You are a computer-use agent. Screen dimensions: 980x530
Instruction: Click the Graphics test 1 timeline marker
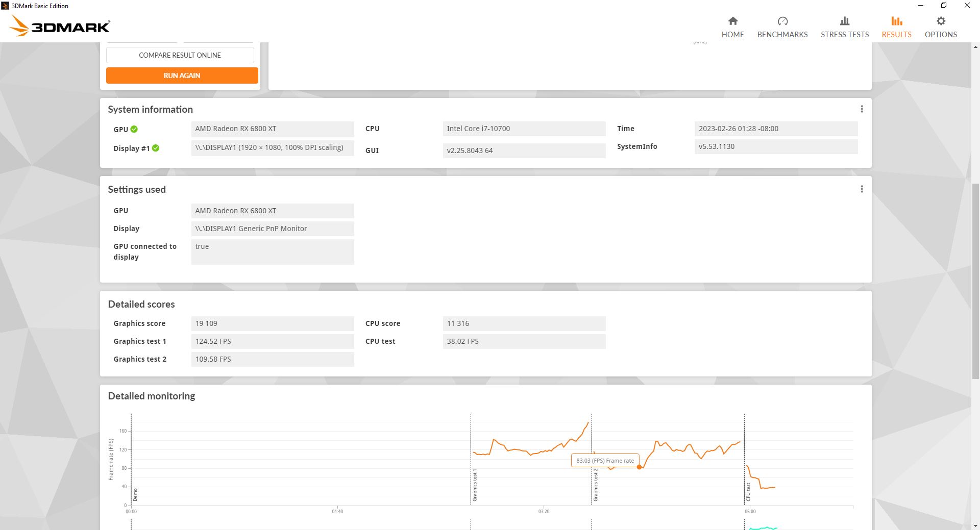pos(475,485)
